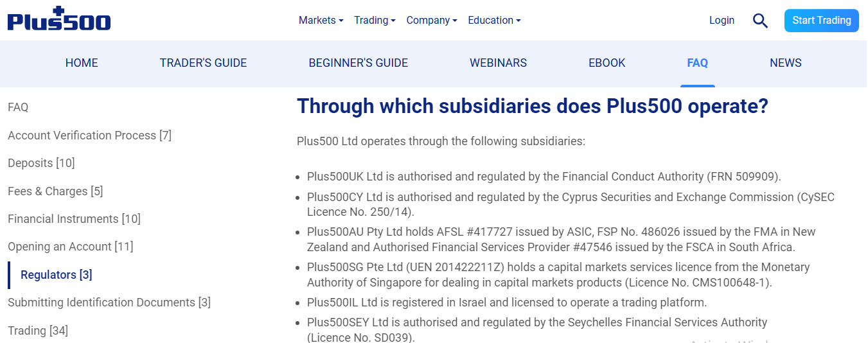The image size is (868, 343).
Task: Click the Plus500 logo
Action: [59, 20]
